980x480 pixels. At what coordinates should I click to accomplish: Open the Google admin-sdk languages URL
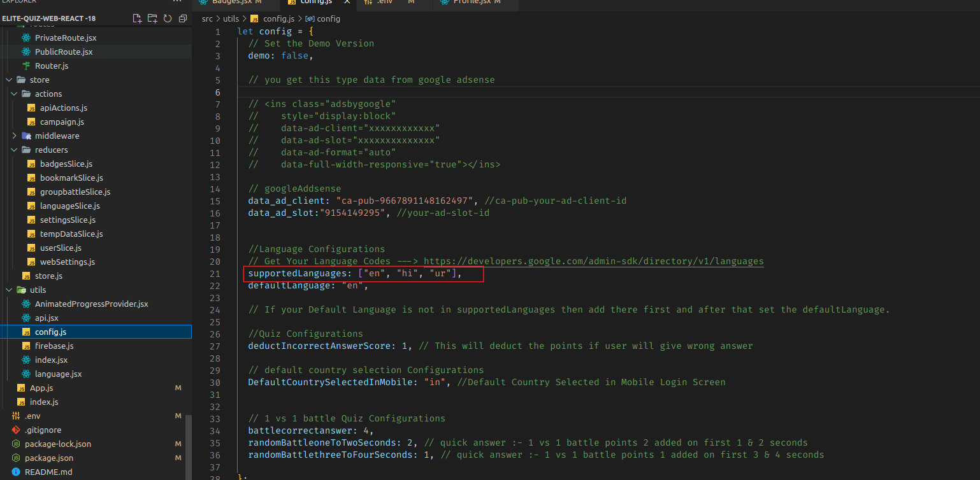(593, 261)
